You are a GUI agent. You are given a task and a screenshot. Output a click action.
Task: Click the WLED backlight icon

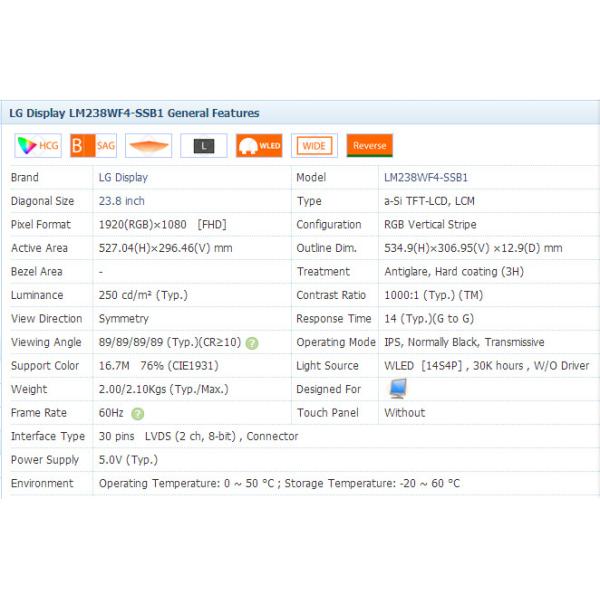coord(259,146)
